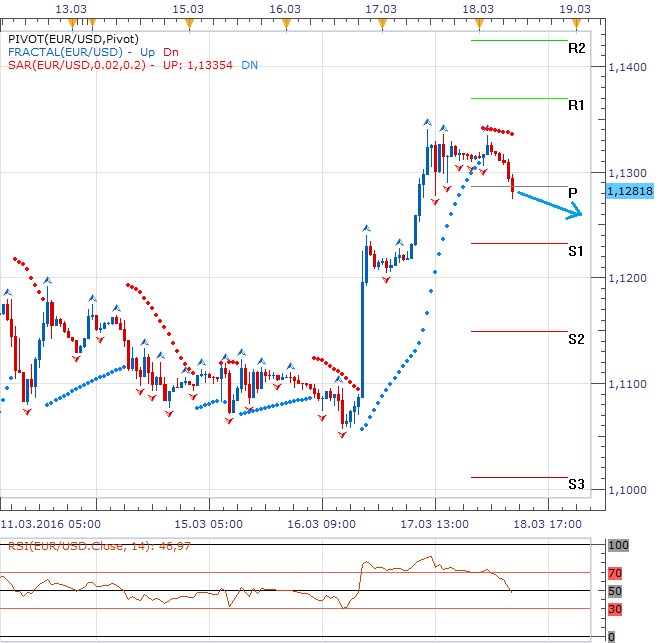Click the S1 support level label
The width and height of the screenshot is (663, 643).
tap(576, 251)
